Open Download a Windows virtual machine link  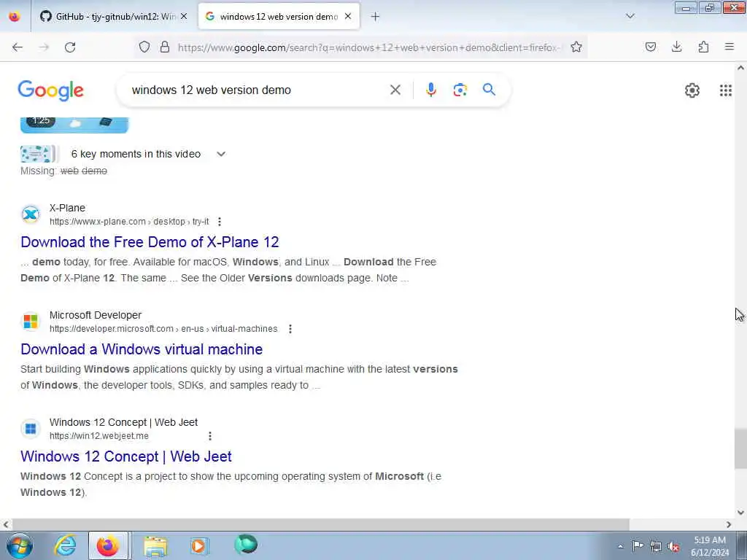(142, 349)
